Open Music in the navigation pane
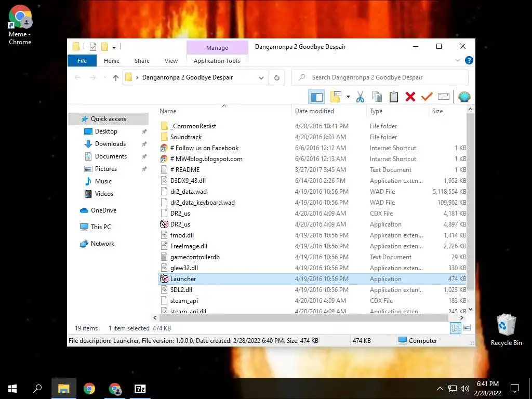This screenshot has height=399, width=532. point(103,181)
